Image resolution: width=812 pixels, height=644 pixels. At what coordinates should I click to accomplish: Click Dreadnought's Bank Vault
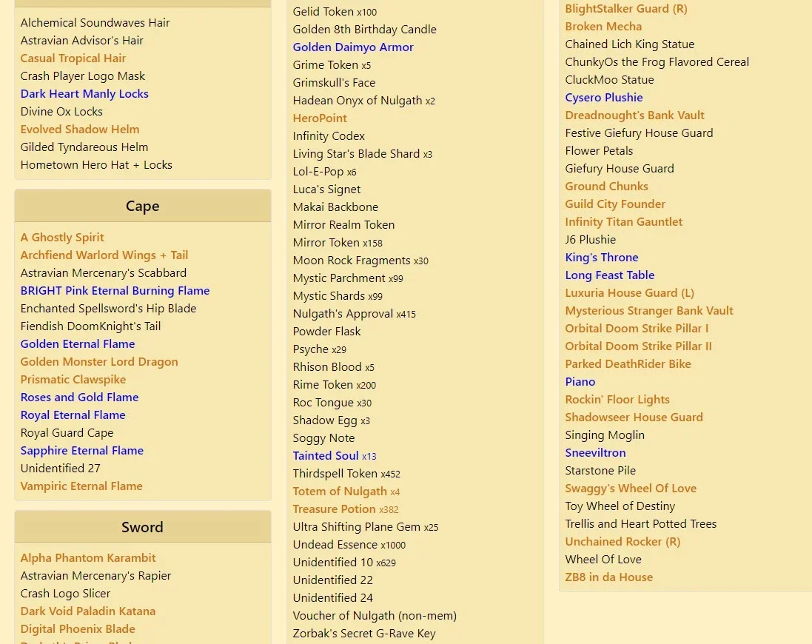pyautogui.click(x=635, y=115)
